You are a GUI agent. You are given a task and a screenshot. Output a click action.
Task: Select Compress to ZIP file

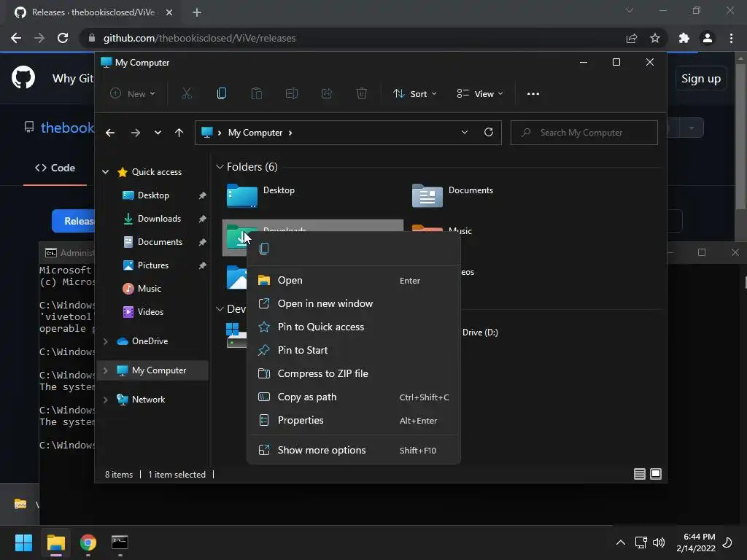[x=354, y=374]
